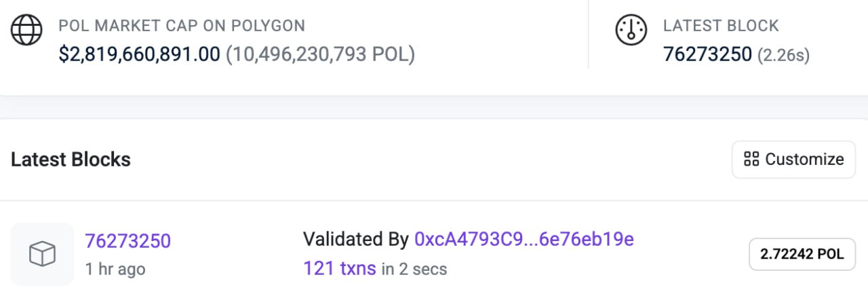The width and height of the screenshot is (868, 294).
Task: Click the 2.72242 POL reward badge
Action: click(x=802, y=255)
